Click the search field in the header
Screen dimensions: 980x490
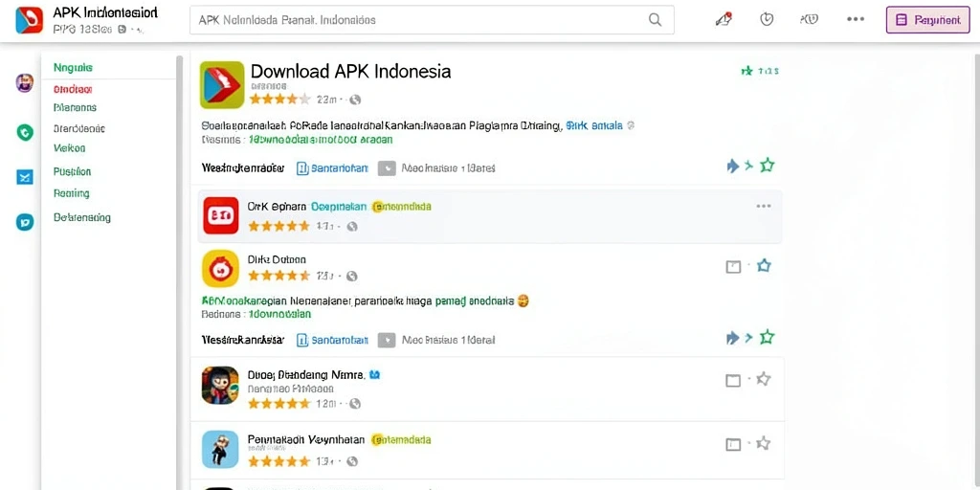432,20
